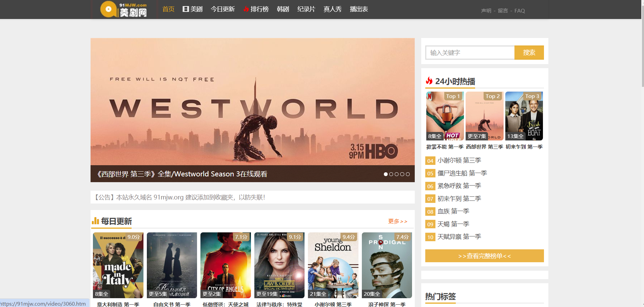
Task: Click the 10 rank badge
Action: [x=430, y=237]
